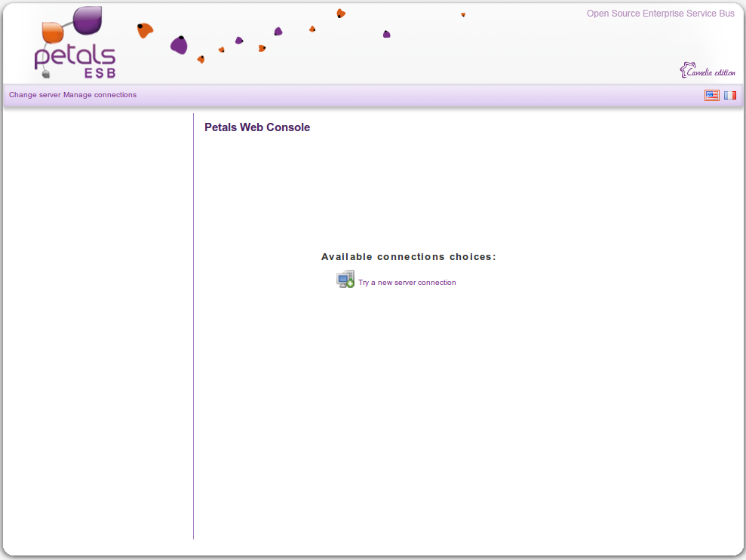Click the purple vertical sidebar divider line
Viewport: 746px width, 560px height.
point(194,326)
